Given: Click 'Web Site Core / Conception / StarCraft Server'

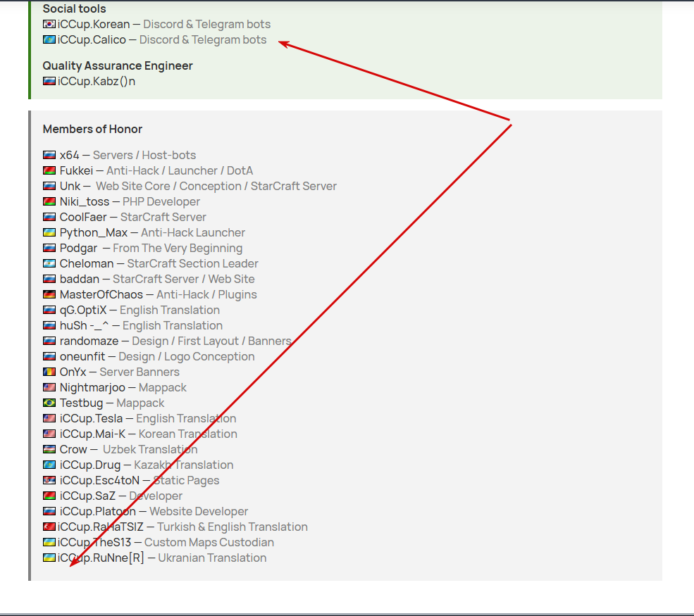Looking at the screenshot, I should tap(216, 186).
